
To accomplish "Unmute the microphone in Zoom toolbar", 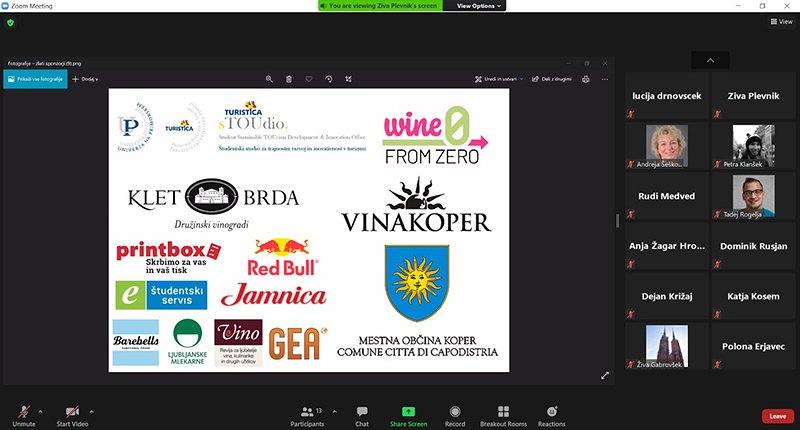I will [24, 416].
